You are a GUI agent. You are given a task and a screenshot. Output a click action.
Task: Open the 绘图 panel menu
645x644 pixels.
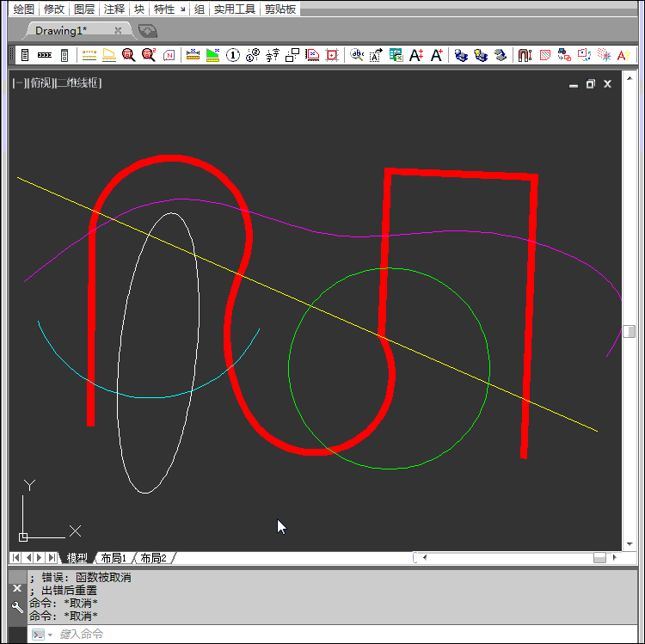tap(24, 9)
